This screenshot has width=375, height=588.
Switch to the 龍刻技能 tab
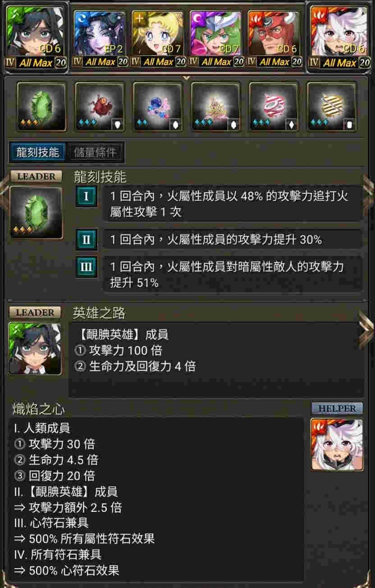pos(38,152)
